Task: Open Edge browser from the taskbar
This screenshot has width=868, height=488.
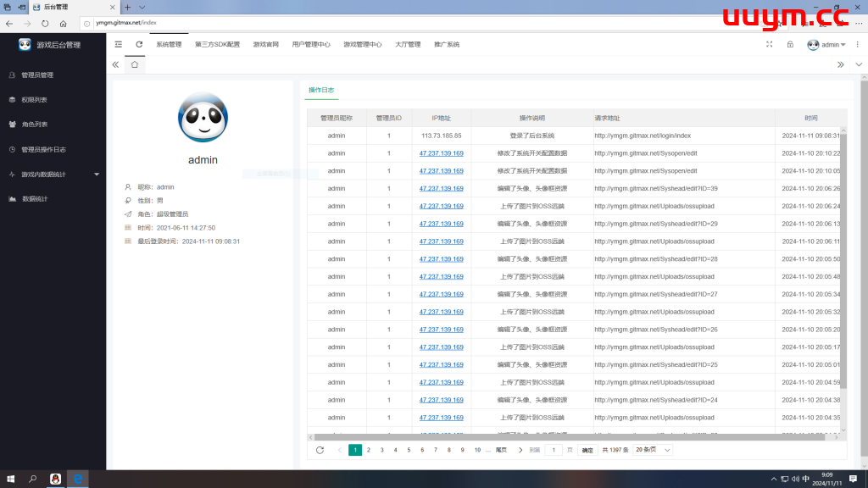Action: [78, 479]
